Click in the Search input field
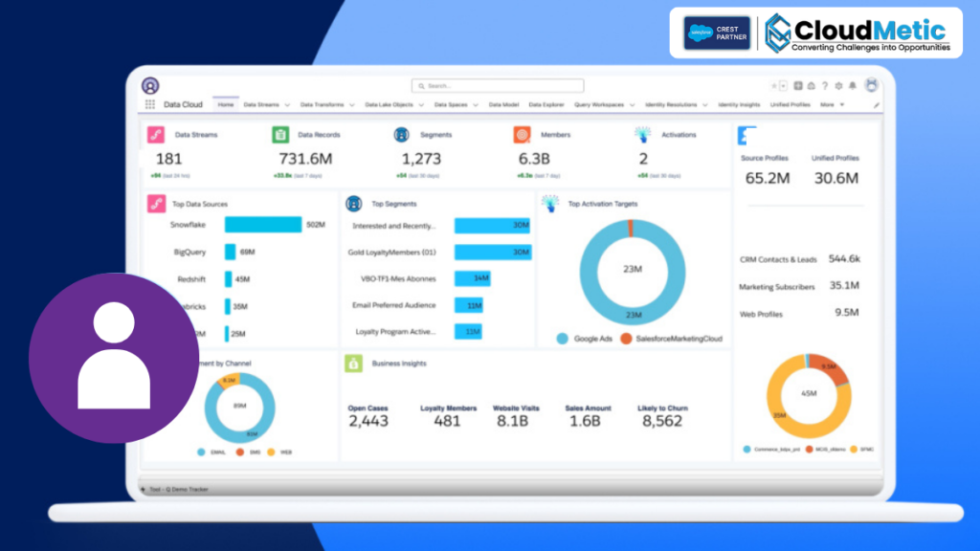 pos(498,85)
